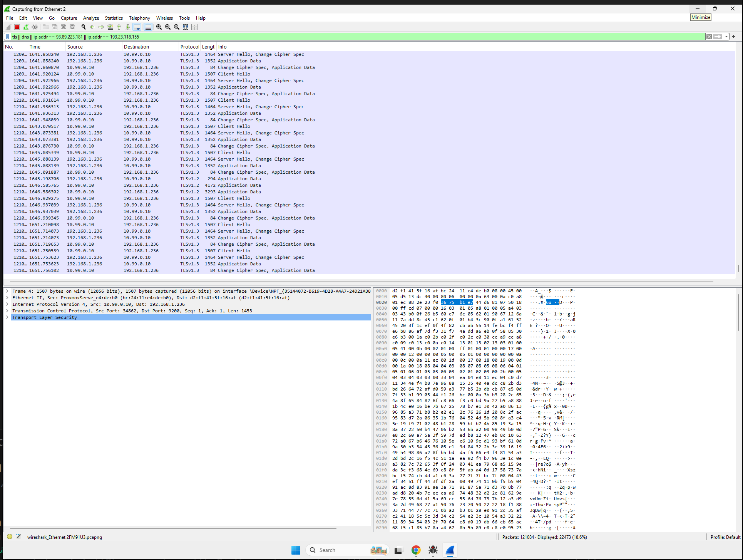Open Go to specified packet

110,27
